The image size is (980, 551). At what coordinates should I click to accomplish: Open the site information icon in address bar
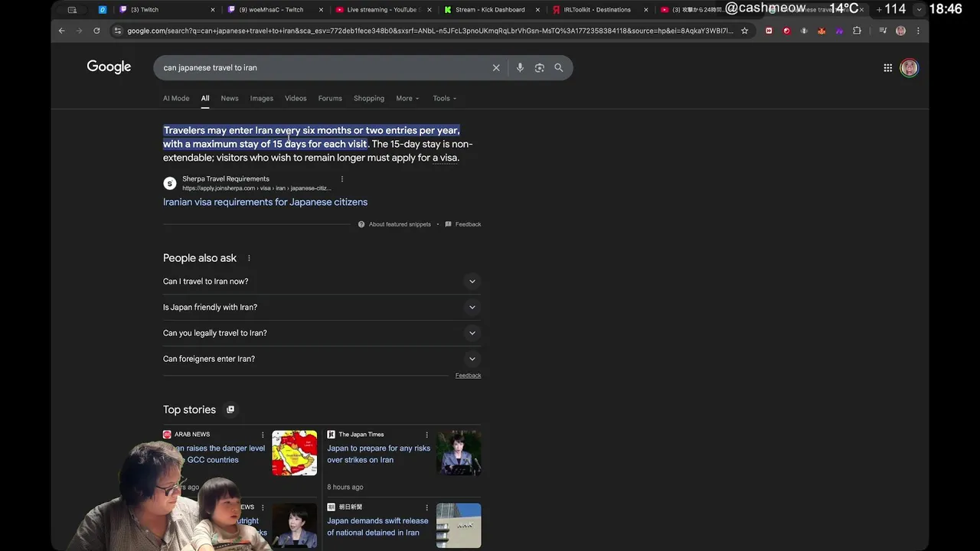tap(117, 31)
